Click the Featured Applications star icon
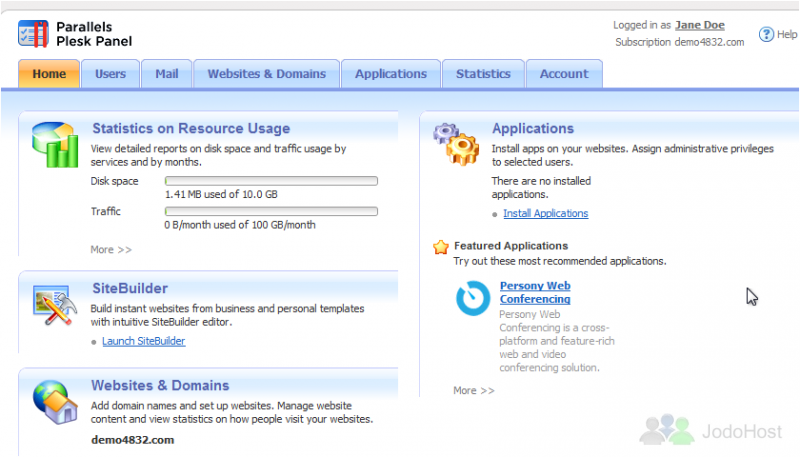The height and width of the screenshot is (457, 800). pos(441,247)
